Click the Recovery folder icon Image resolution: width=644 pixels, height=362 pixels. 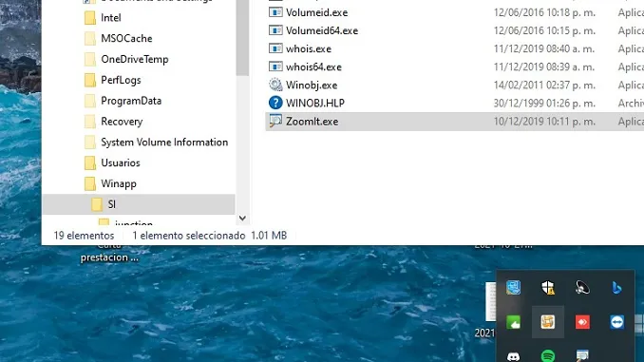[90, 122]
